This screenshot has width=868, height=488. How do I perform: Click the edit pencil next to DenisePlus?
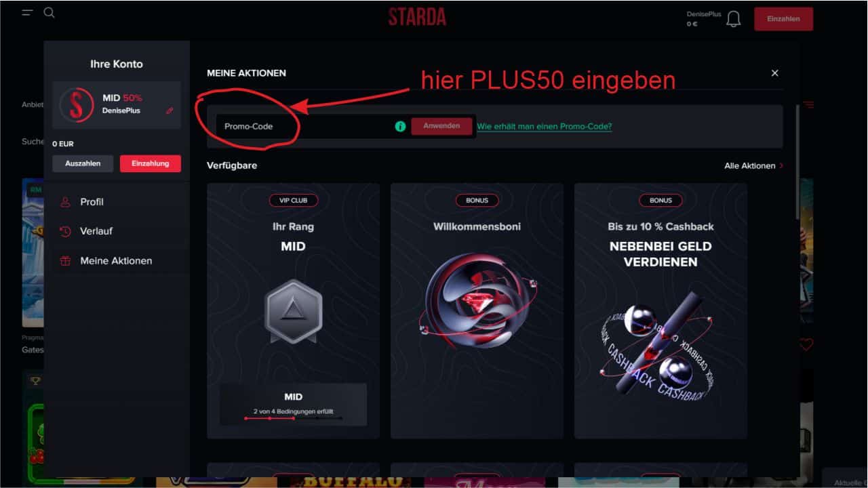click(170, 110)
